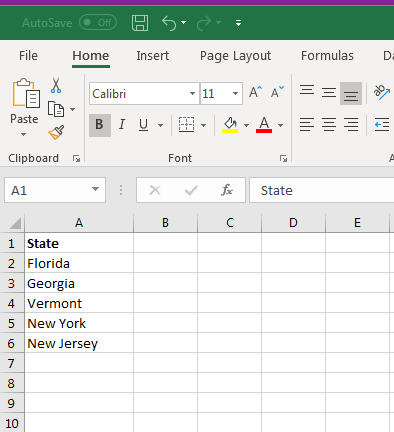Click the Undo arrow icon
Image resolution: width=394 pixels, height=432 pixels.
point(169,23)
